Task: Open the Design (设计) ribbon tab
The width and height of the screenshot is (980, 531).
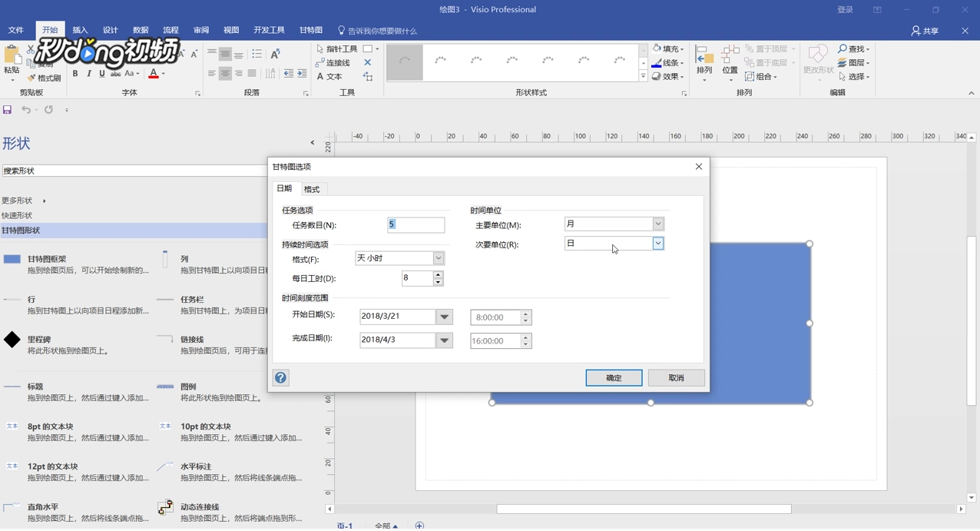Action: (111, 30)
